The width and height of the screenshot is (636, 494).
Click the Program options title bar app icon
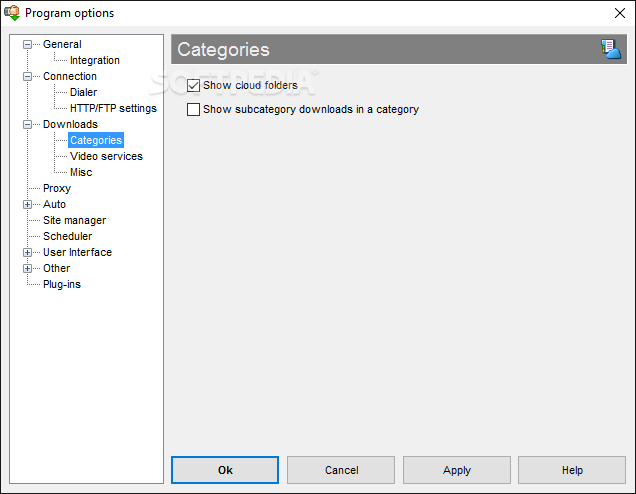click(12, 13)
